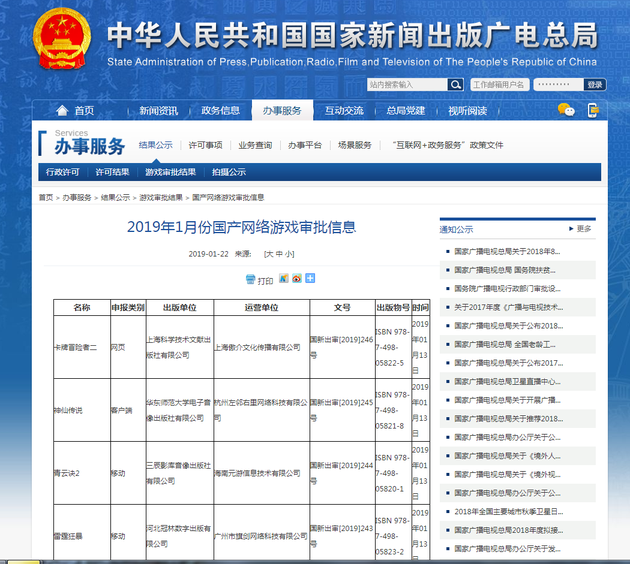Open notice 国家广播电视总局关于2018年8...
The height and width of the screenshot is (564, 630).
click(x=507, y=251)
